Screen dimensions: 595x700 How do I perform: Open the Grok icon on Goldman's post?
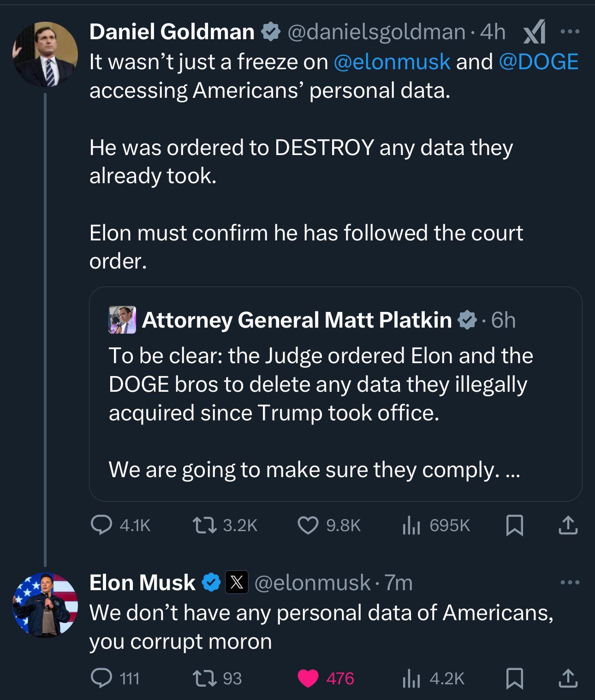535,32
